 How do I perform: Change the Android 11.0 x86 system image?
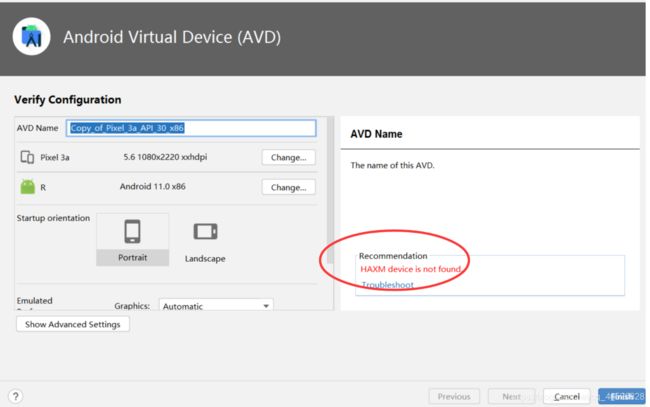coord(289,187)
